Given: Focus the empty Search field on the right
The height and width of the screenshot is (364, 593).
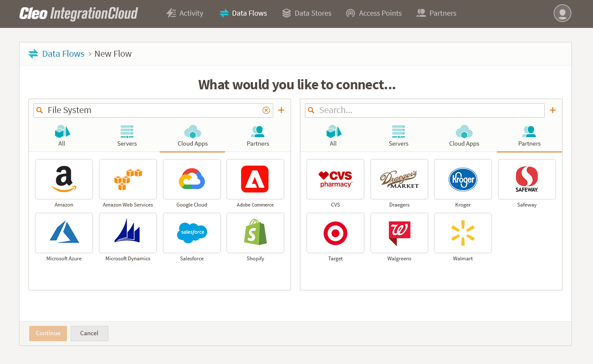Looking at the screenshot, I should pos(425,110).
